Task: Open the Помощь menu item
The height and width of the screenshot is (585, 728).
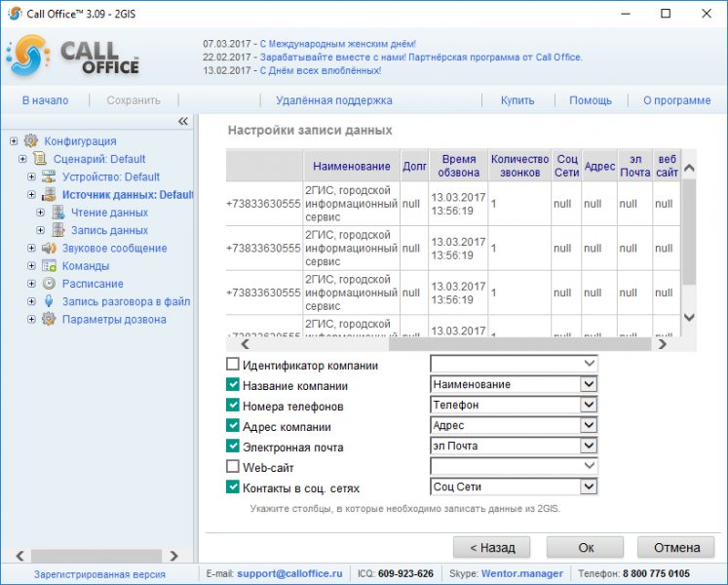Action: pyautogui.click(x=591, y=100)
